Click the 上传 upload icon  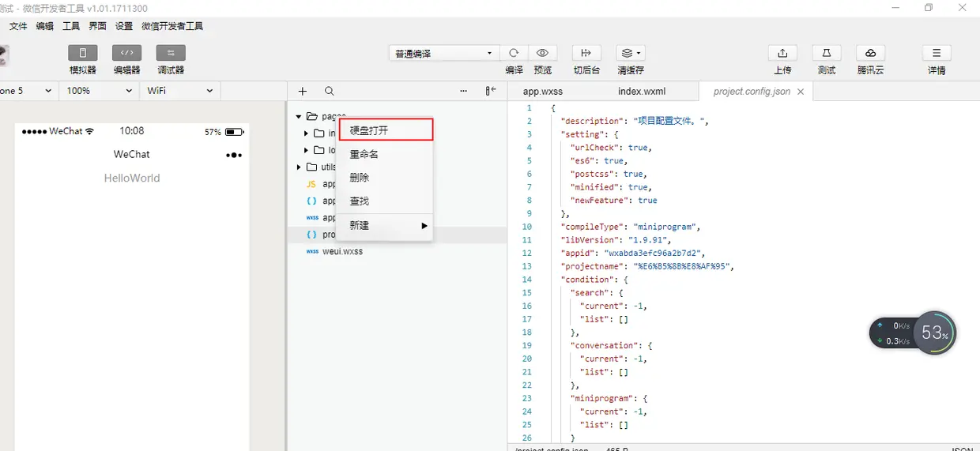tap(782, 53)
